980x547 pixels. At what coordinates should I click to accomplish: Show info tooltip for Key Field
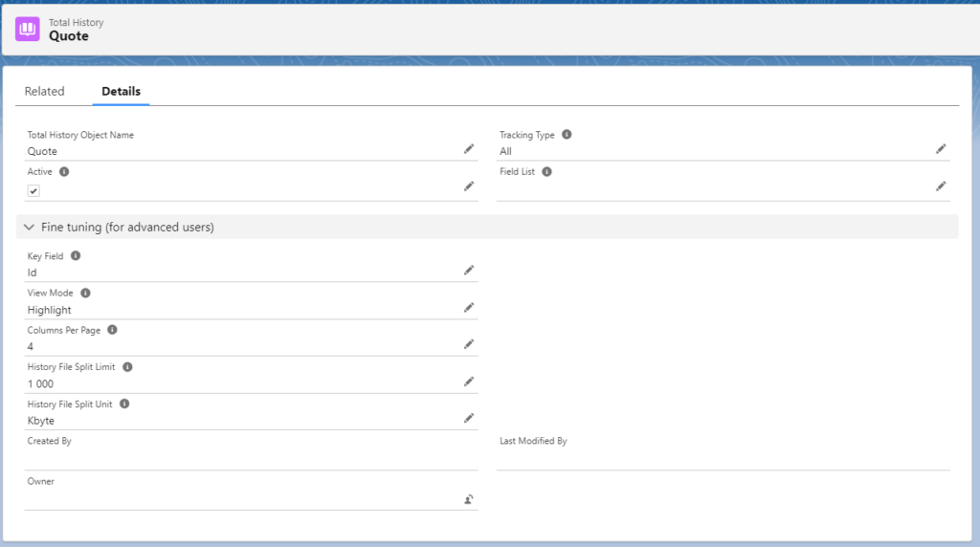pyautogui.click(x=76, y=256)
